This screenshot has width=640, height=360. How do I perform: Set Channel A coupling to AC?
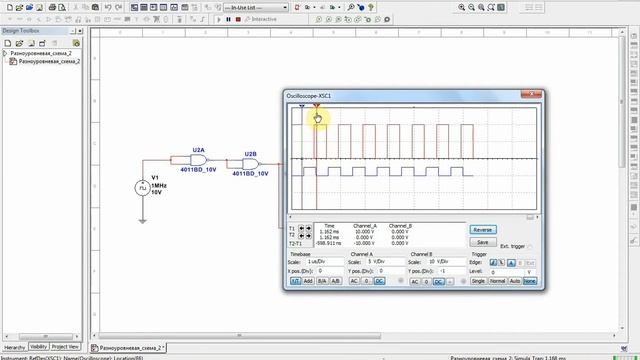pyautogui.click(x=354, y=281)
